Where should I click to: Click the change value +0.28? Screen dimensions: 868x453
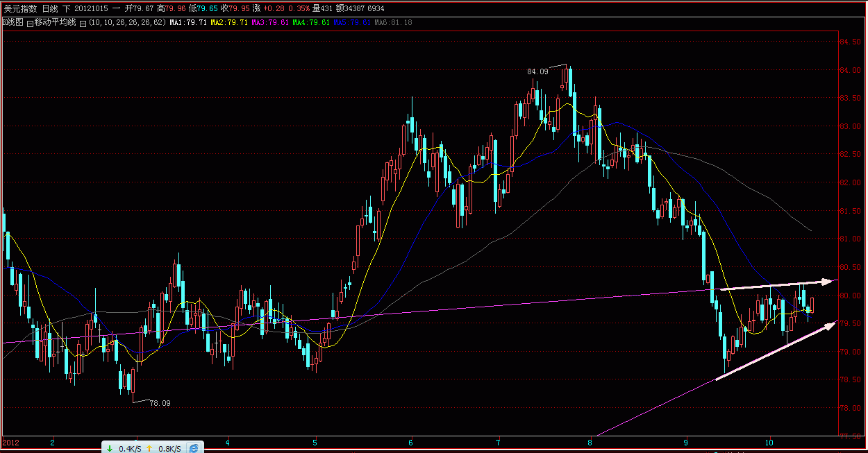click(274, 8)
